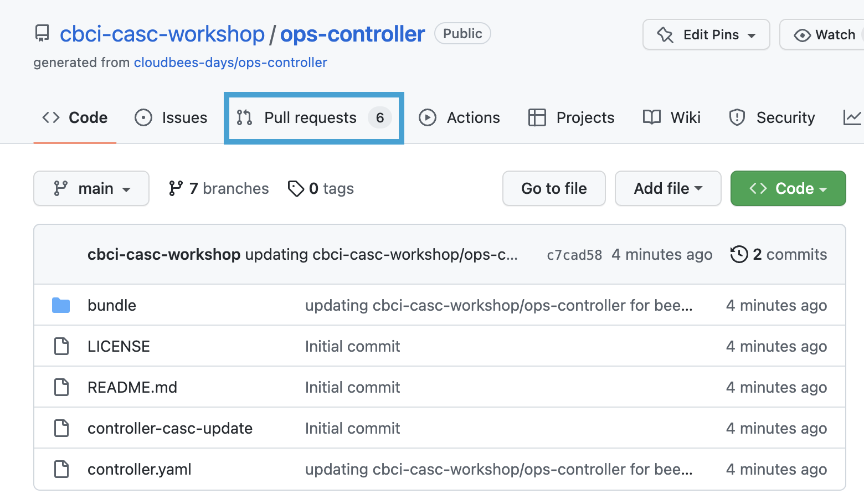Click the LICENSE file icon
Image resolution: width=864 pixels, height=504 pixels.
(x=61, y=346)
